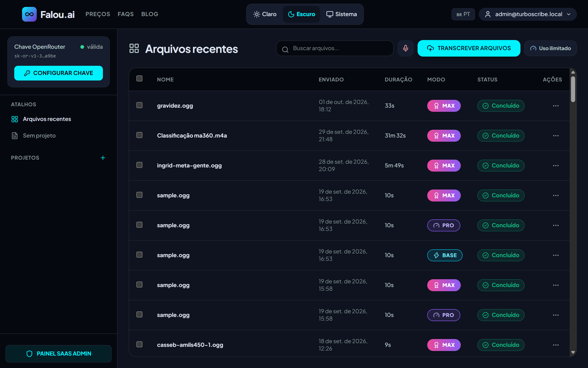Check the Classificação ma360.m4a row checkbox
The height and width of the screenshot is (368, 588).
[x=139, y=135]
